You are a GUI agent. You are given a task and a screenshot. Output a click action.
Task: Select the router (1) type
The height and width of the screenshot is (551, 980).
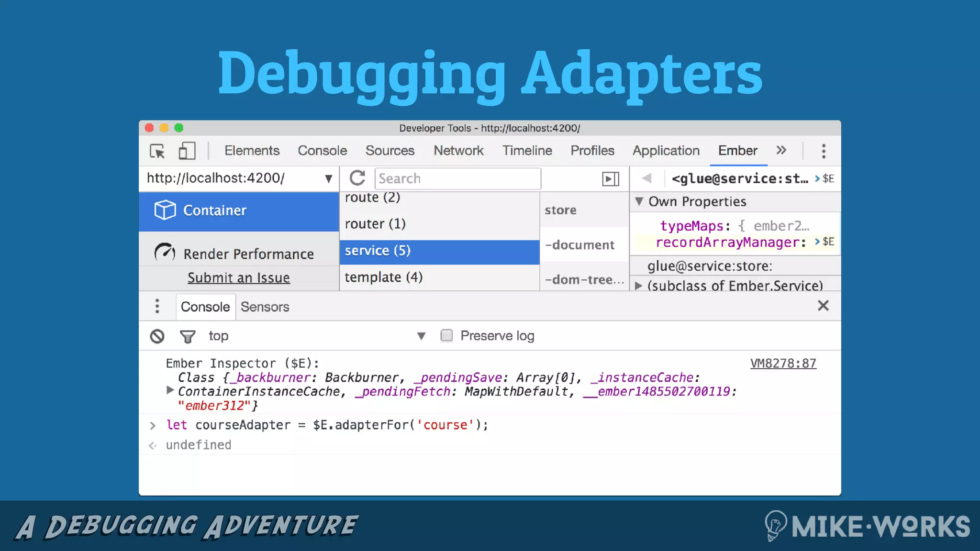click(x=439, y=224)
